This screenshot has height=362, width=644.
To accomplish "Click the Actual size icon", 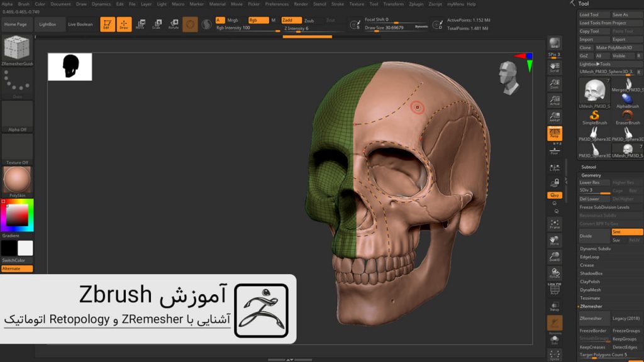I will point(555,101).
